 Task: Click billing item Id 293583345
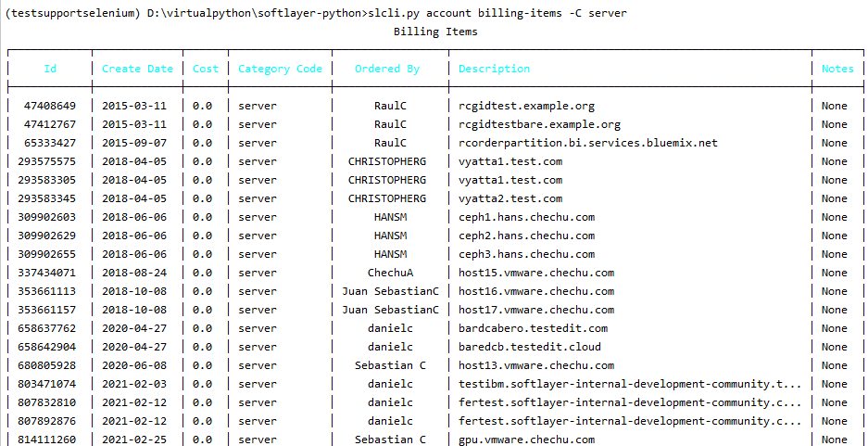[47, 198]
